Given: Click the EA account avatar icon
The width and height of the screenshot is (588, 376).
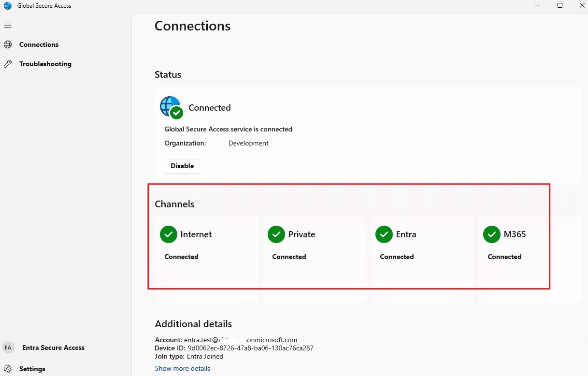Looking at the screenshot, I should pos(8,347).
